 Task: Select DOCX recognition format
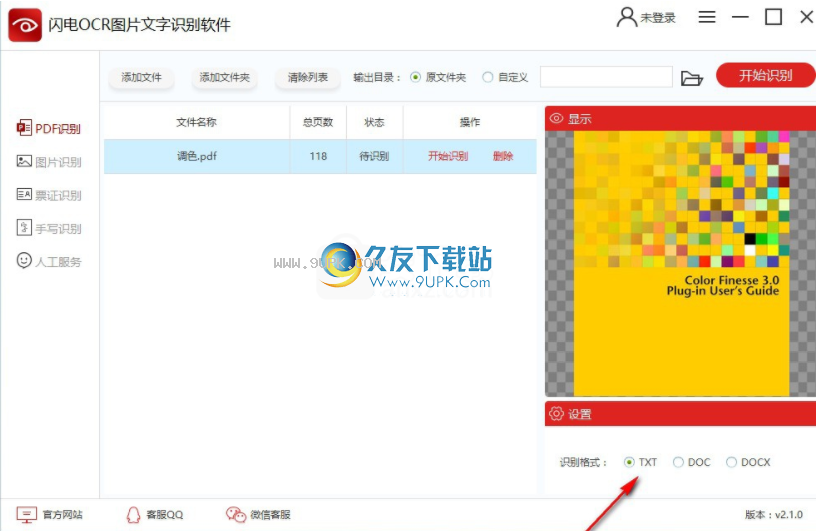coord(731,462)
